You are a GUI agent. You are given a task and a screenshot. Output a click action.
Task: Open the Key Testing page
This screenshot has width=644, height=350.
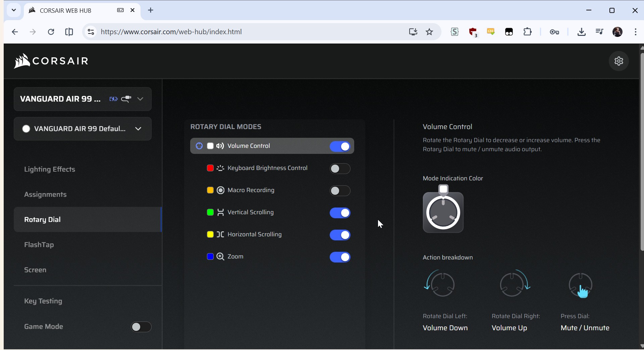click(x=43, y=301)
